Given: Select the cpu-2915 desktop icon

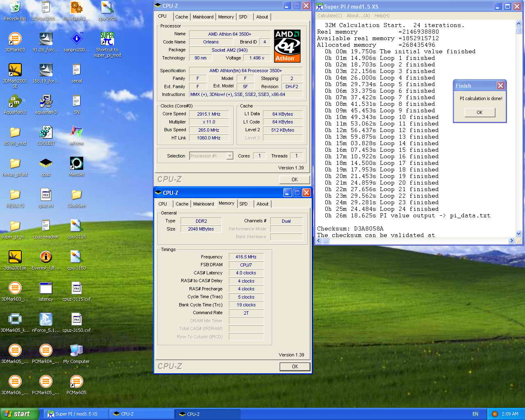Looking at the screenshot, I should tap(107, 11).
